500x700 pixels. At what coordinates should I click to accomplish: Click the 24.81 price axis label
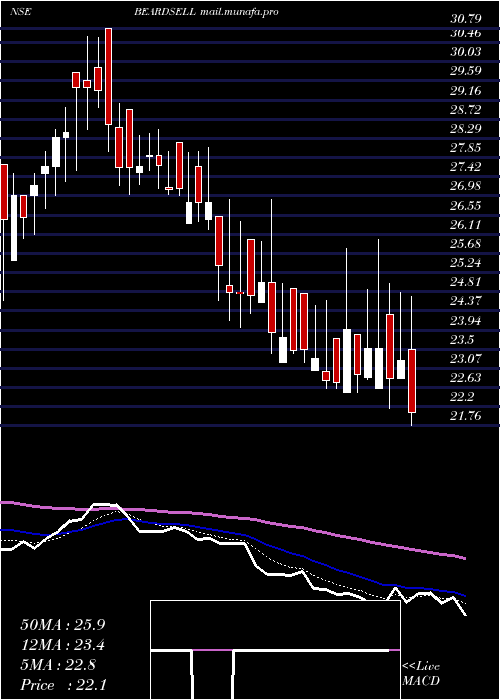[466, 283]
